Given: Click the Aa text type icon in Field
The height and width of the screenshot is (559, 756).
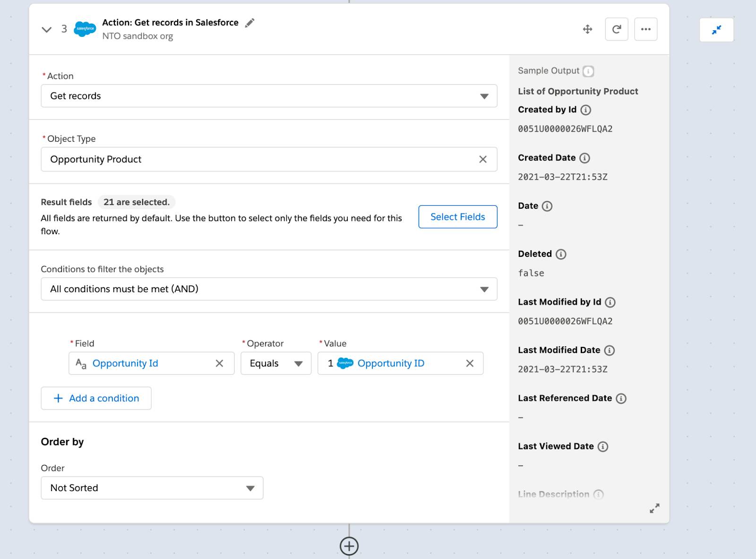Looking at the screenshot, I should point(81,364).
